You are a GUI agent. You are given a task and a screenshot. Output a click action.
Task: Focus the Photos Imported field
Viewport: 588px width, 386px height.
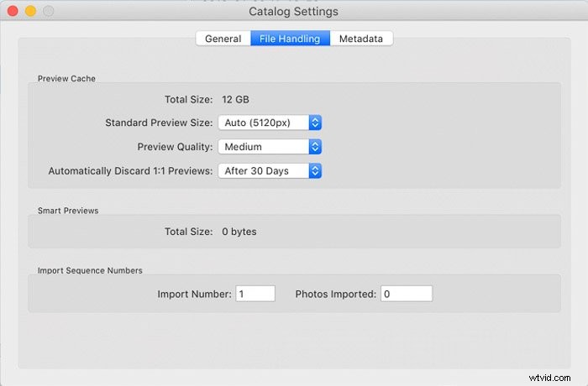407,294
